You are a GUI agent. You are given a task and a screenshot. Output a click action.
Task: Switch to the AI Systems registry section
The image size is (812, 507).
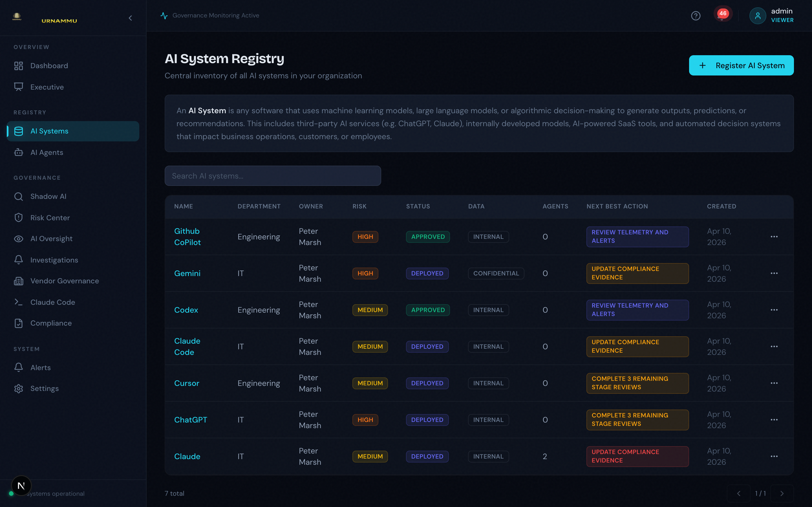tap(49, 131)
